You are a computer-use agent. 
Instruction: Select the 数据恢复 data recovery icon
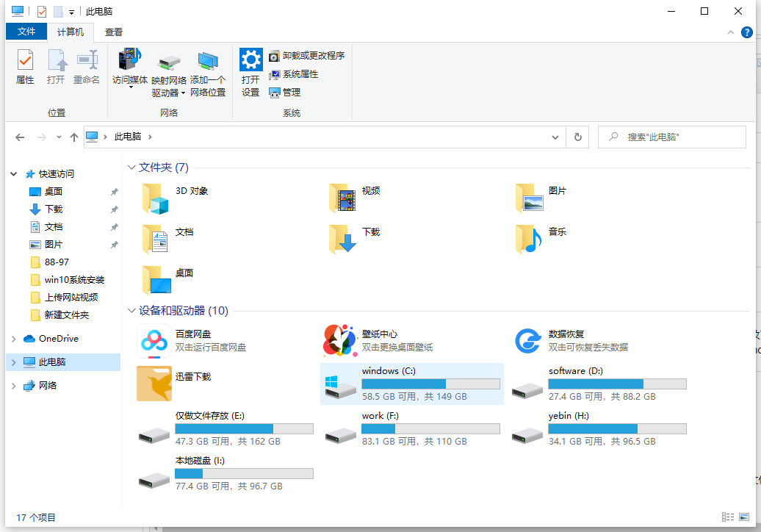coord(527,341)
